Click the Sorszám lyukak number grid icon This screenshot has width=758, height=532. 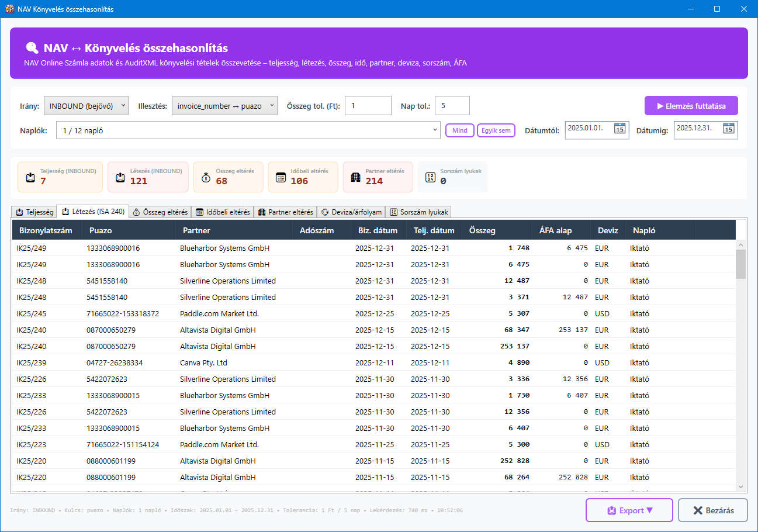coord(430,177)
